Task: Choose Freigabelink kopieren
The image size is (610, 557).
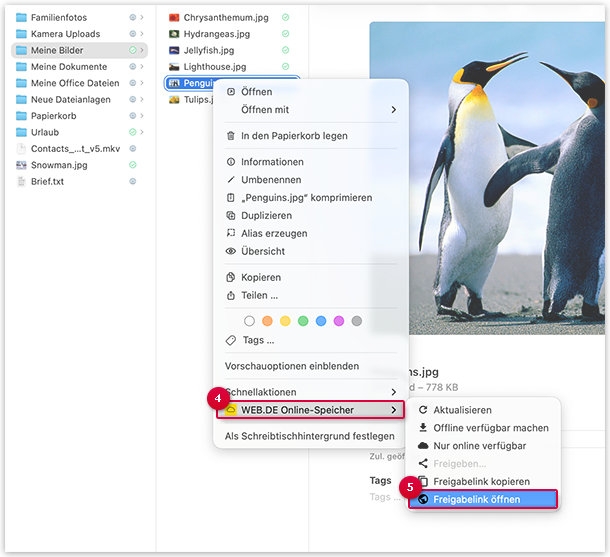Action: point(483,482)
